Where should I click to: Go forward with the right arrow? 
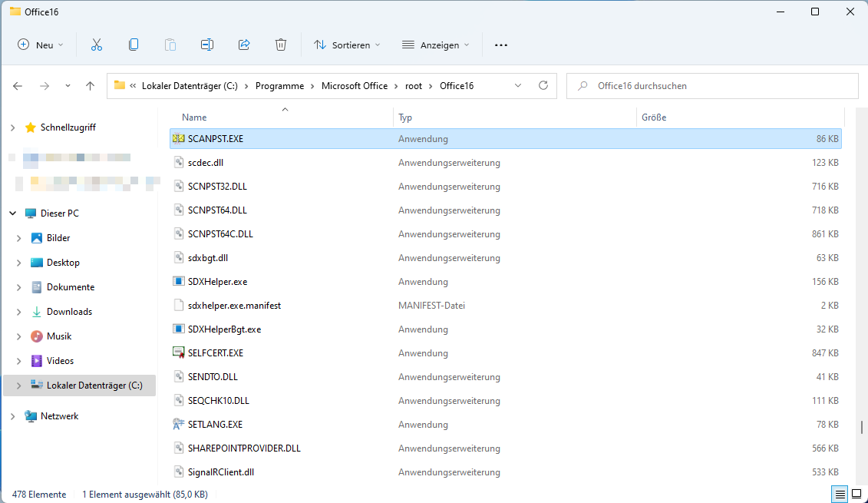[x=45, y=86]
